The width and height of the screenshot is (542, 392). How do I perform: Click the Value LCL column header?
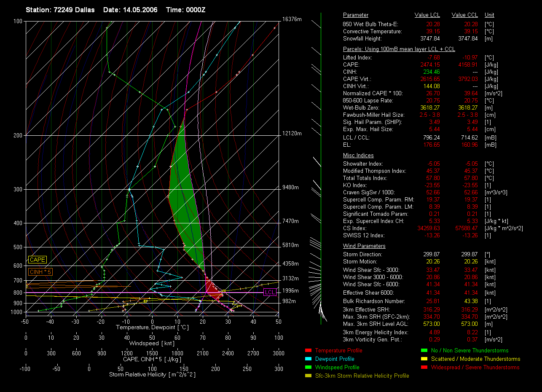(427, 15)
